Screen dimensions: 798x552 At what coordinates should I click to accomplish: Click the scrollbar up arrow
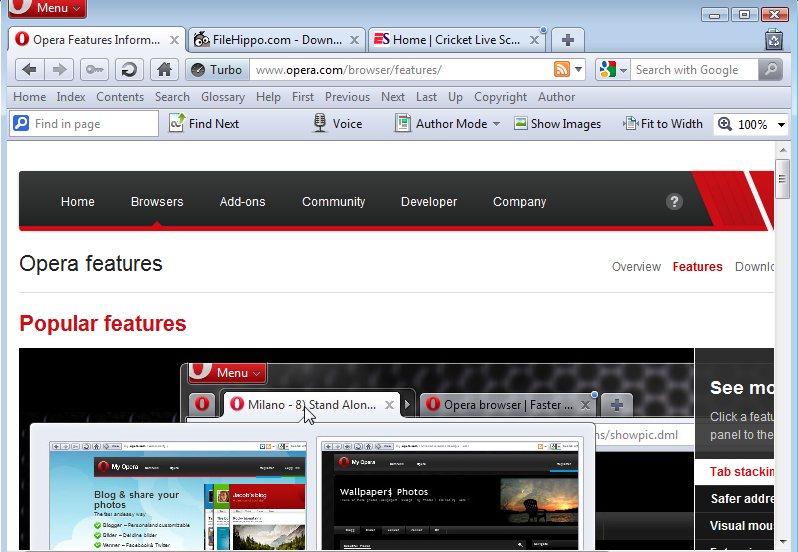(782, 150)
